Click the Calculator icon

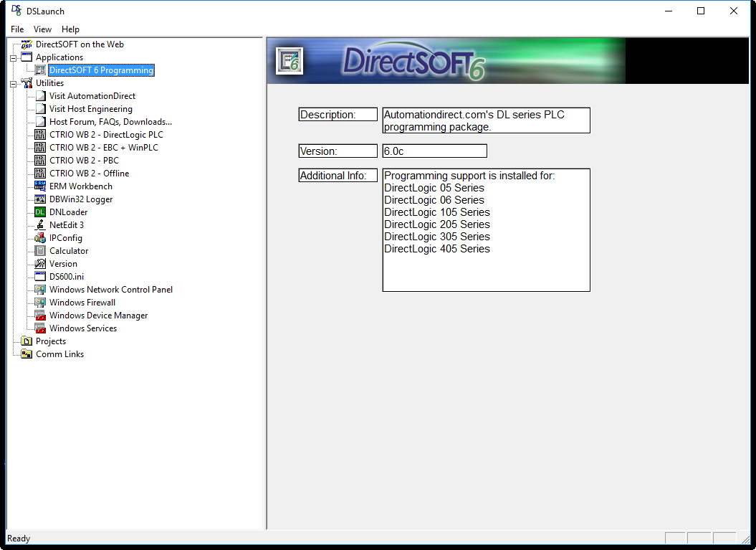41,251
